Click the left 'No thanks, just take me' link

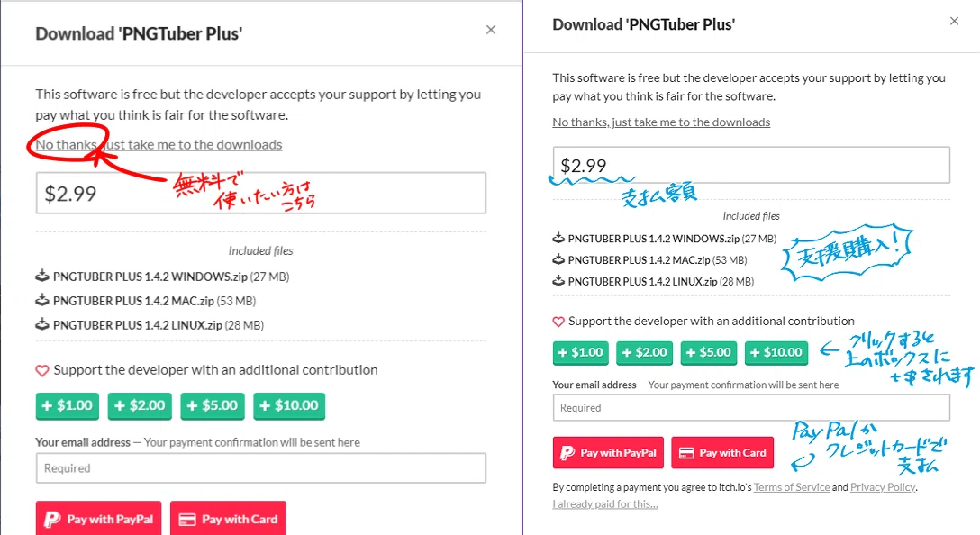(x=159, y=144)
